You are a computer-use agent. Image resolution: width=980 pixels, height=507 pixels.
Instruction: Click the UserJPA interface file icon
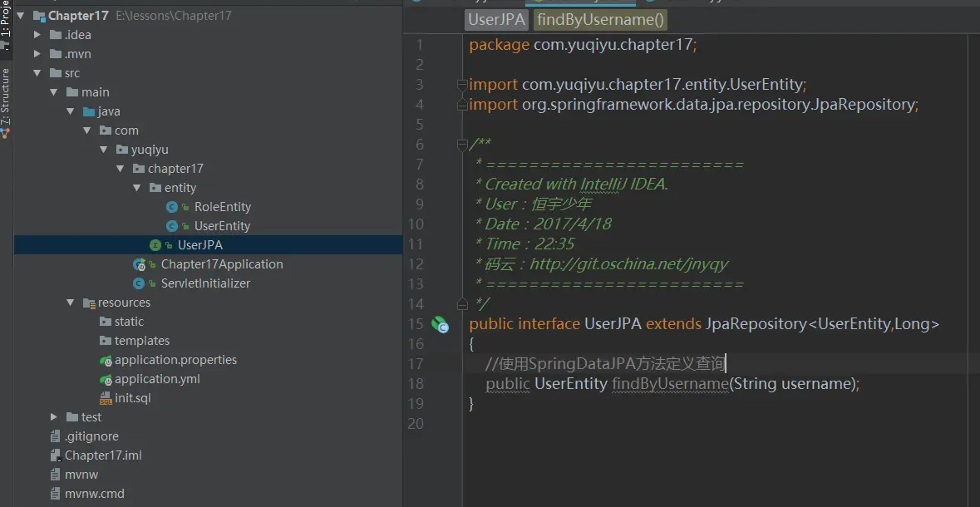(x=155, y=245)
